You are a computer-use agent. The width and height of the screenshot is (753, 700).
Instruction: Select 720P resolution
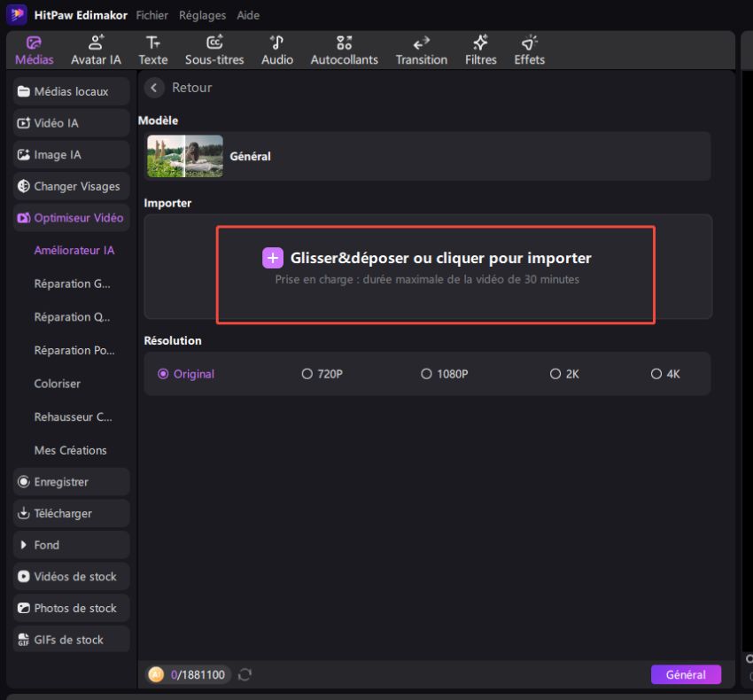pyautogui.click(x=322, y=374)
